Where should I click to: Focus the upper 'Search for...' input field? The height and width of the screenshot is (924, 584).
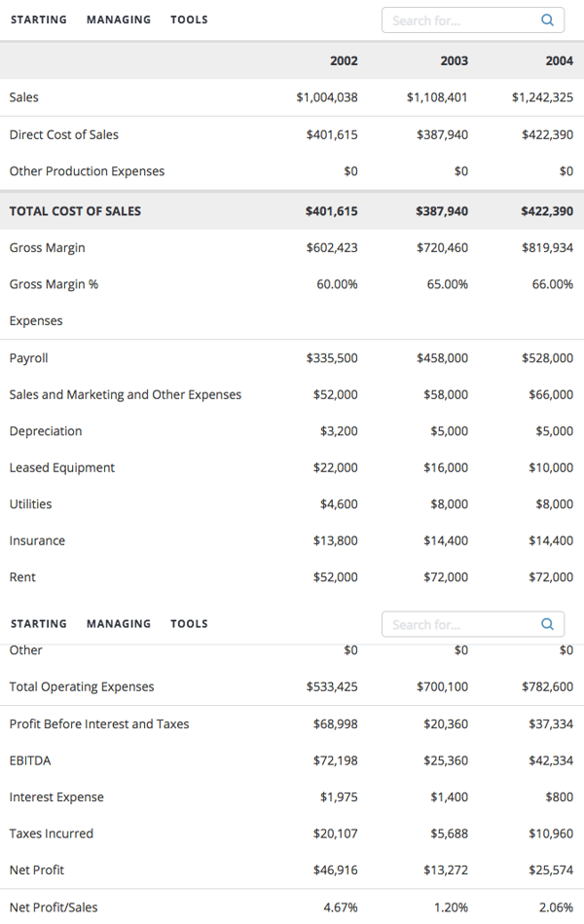click(x=457, y=20)
